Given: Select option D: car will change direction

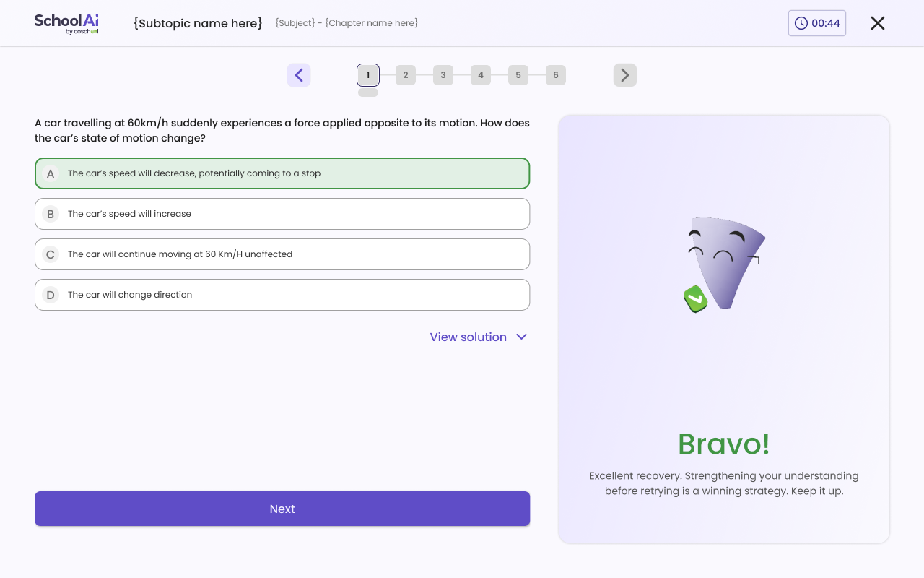Looking at the screenshot, I should tap(282, 295).
